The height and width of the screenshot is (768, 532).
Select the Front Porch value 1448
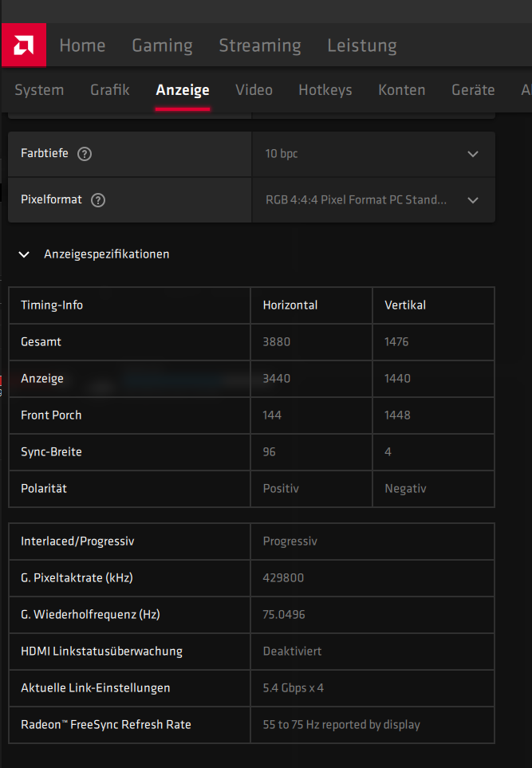[x=397, y=416]
